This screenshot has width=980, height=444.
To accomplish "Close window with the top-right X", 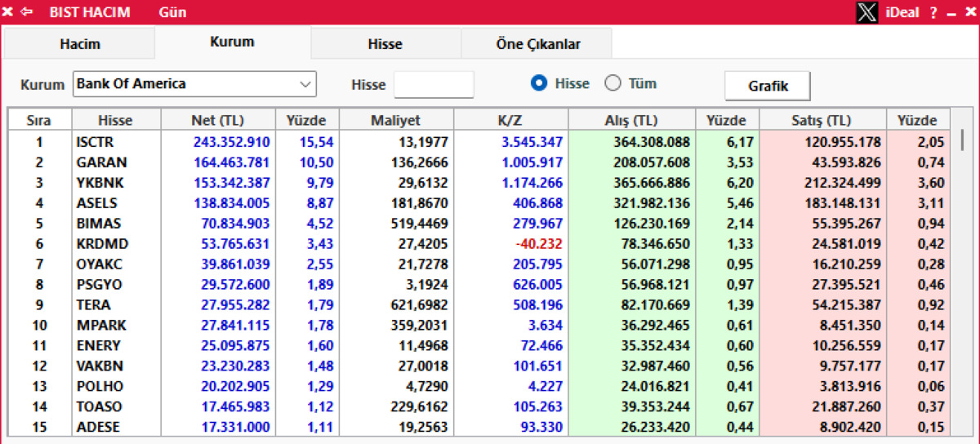I will (x=969, y=13).
